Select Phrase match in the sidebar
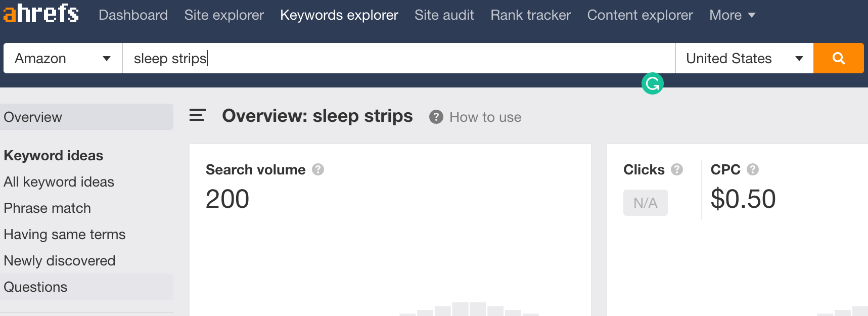Screen dimensions: 868x316 coord(48,208)
